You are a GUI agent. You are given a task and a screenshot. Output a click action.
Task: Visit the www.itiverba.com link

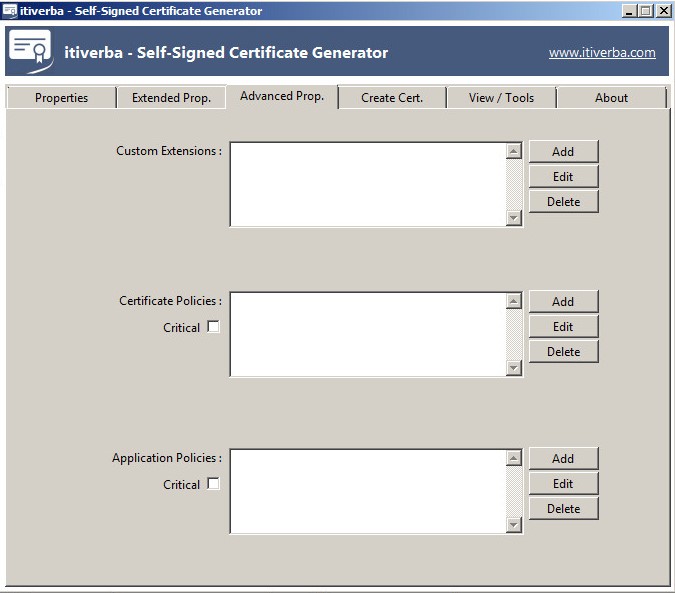point(602,53)
